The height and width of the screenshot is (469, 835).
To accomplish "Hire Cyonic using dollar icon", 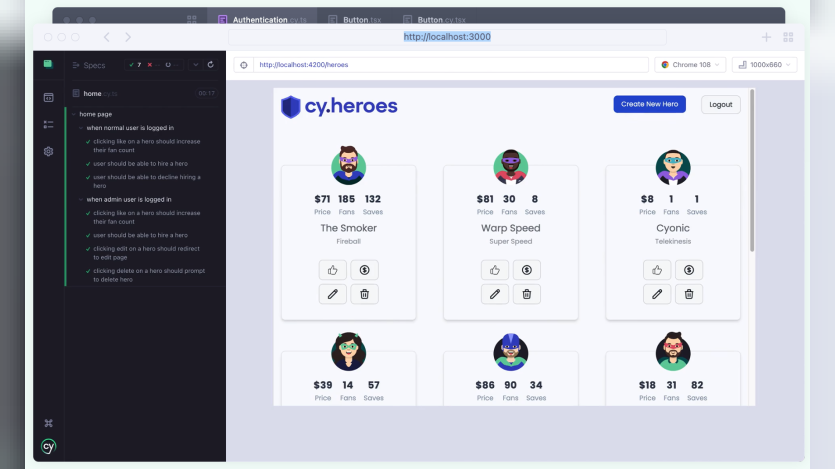I will 689,270.
